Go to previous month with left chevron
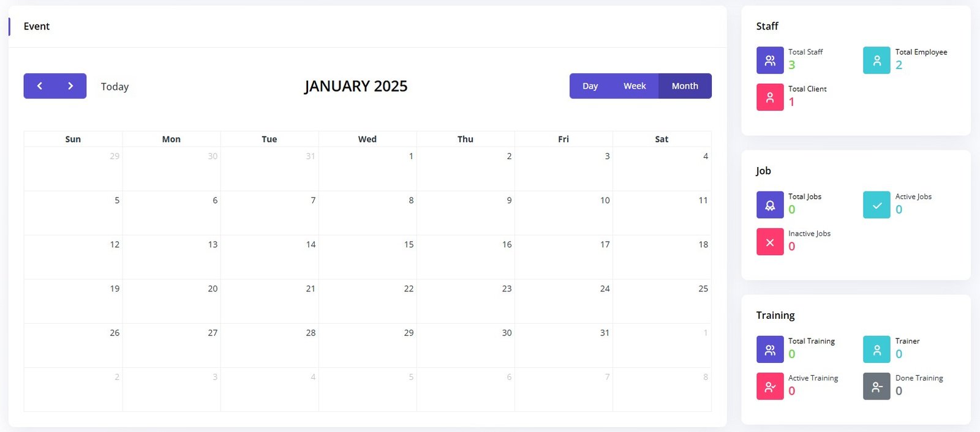 point(40,86)
